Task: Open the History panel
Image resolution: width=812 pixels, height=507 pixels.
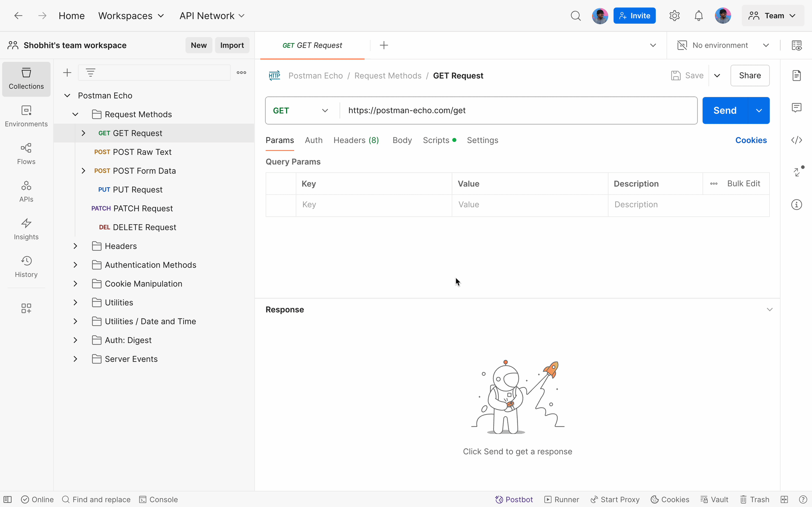Action: (26, 266)
